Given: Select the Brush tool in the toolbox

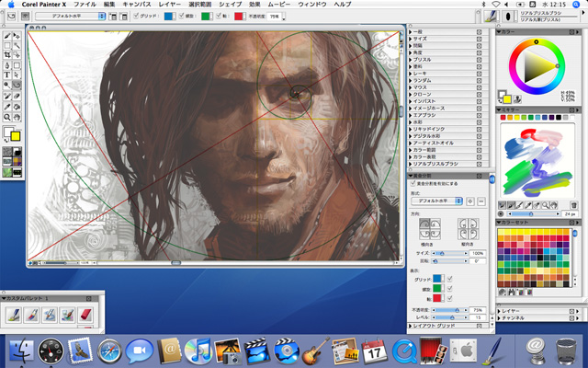Looking at the screenshot, I should click(x=7, y=36).
